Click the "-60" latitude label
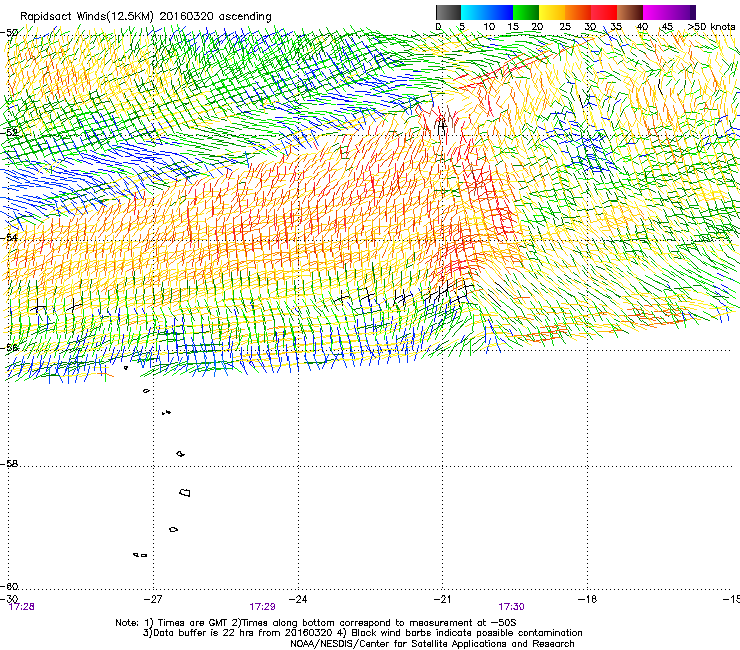Screen dimensions: 740x650 coord(9,587)
